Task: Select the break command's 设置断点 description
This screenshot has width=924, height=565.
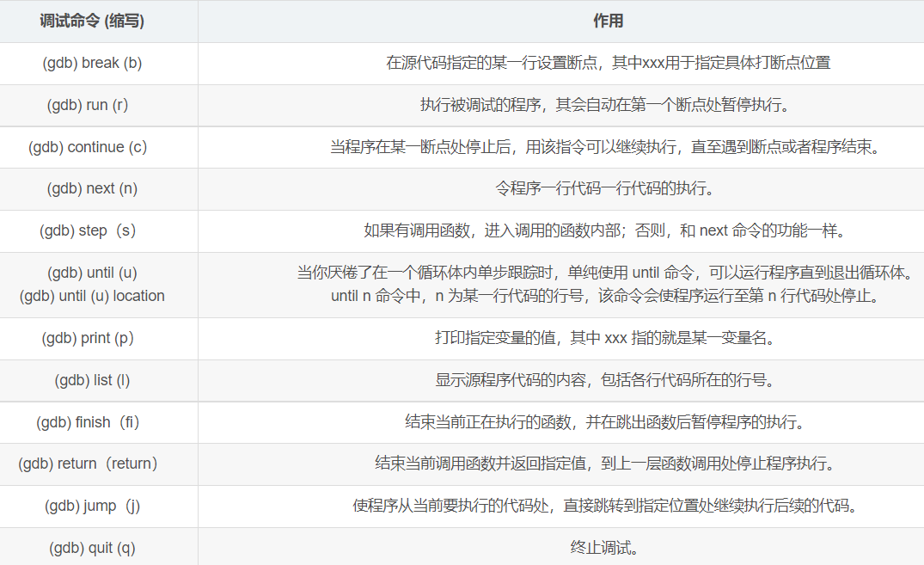Action: [609, 63]
